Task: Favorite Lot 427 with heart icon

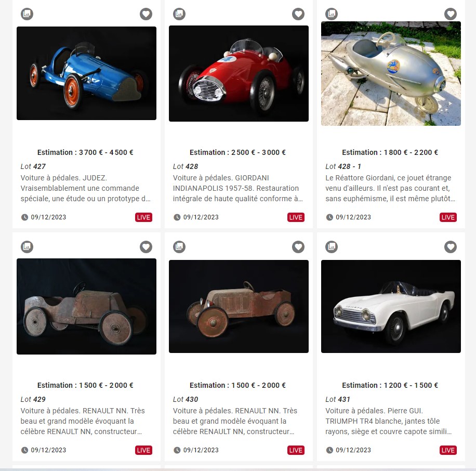Action: pos(146,14)
